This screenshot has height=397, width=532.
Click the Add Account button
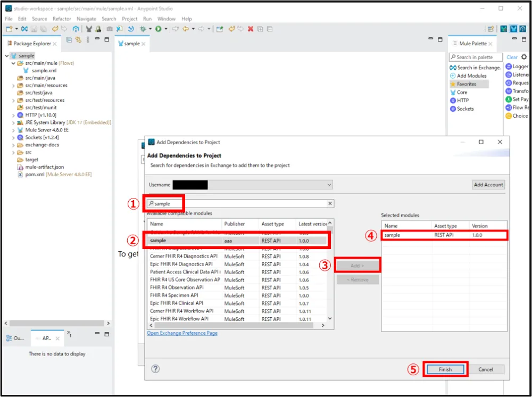(488, 185)
